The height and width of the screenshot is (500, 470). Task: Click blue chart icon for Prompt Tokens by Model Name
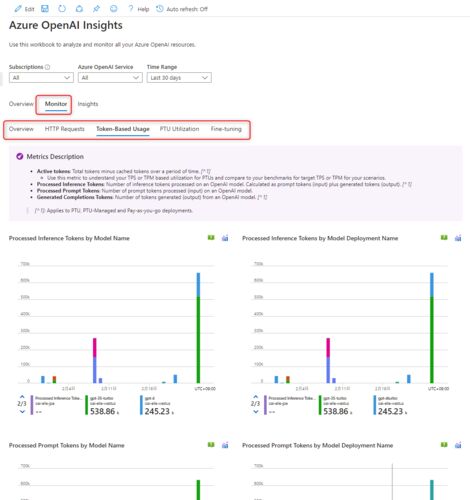(x=225, y=445)
